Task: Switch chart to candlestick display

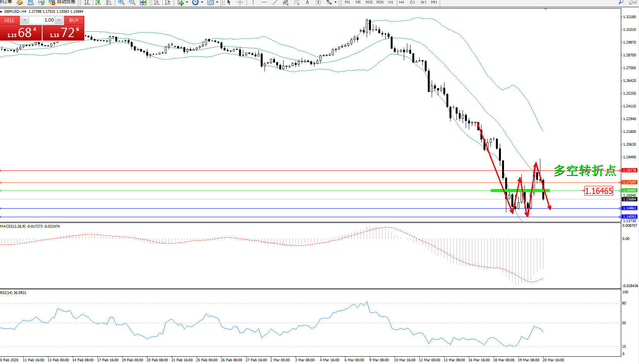Action: pos(98,2)
